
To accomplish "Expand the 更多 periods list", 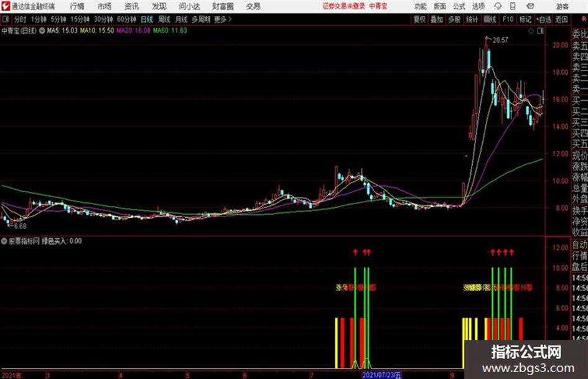I will pyautogui.click(x=223, y=19).
